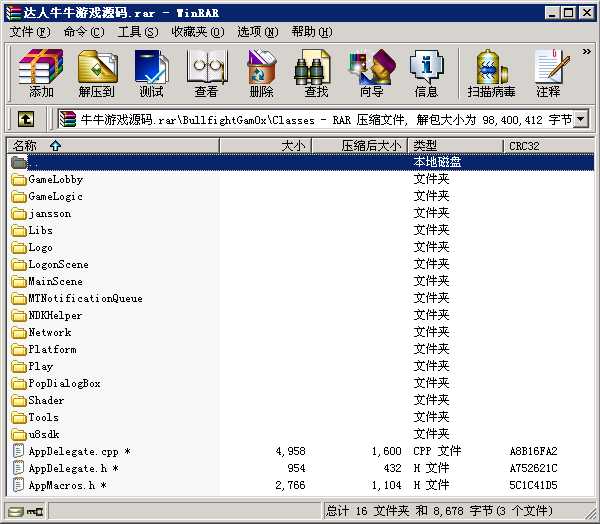Open the 选项(N) menu

(x=258, y=32)
